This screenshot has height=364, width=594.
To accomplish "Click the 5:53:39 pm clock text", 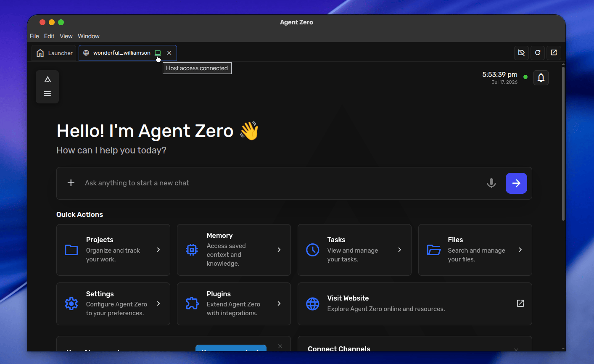I will click(x=500, y=74).
